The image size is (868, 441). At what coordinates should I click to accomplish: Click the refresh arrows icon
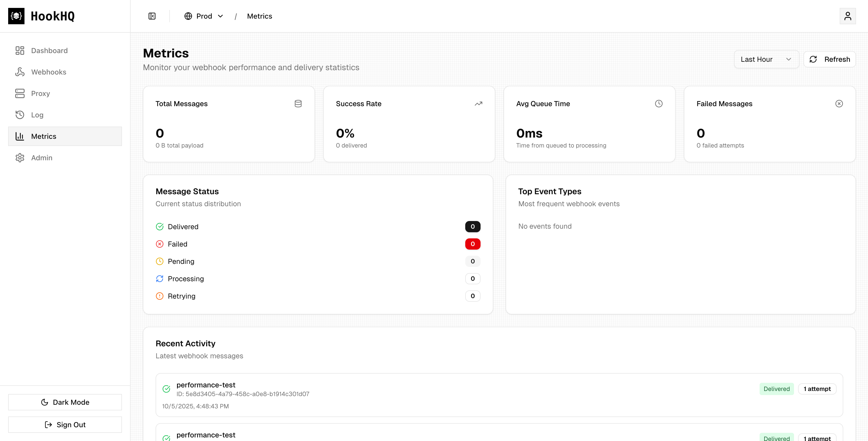[813, 59]
